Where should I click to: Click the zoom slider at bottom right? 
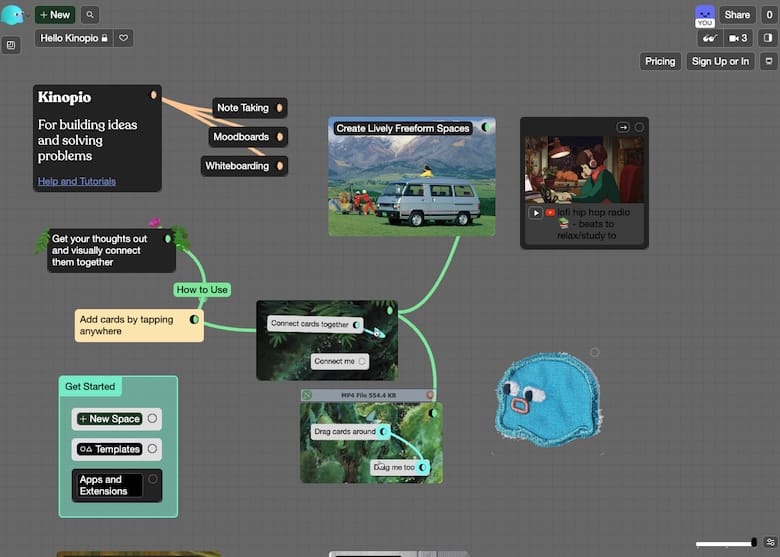[726, 543]
